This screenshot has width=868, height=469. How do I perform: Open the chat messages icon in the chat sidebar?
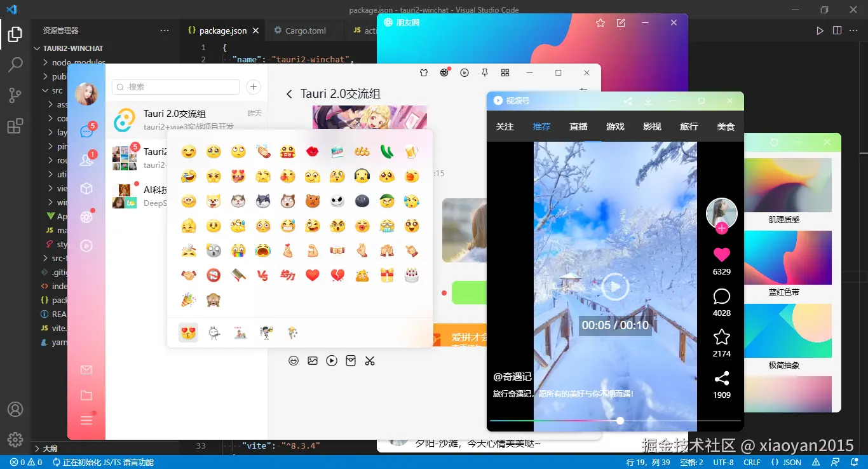point(86,132)
